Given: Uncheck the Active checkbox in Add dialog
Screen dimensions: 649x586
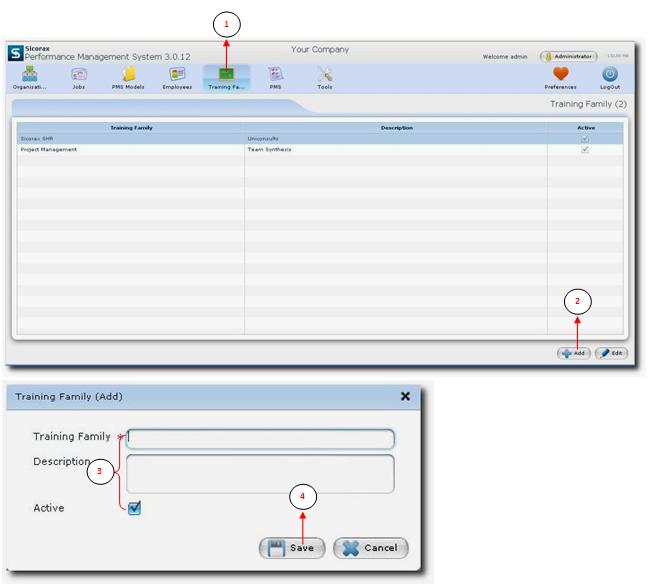Looking at the screenshot, I should 135,508.
